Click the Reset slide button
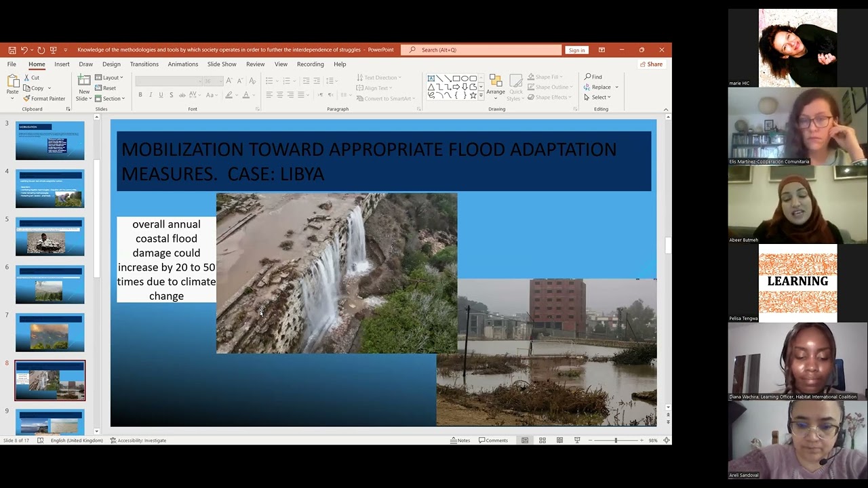The height and width of the screenshot is (488, 868). pos(105,88)
